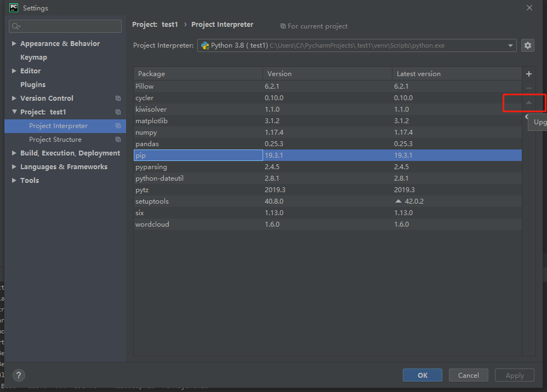Click the project-level icon beside Project: test1
This screenshot has height=392, width=547.
point(118,112)
